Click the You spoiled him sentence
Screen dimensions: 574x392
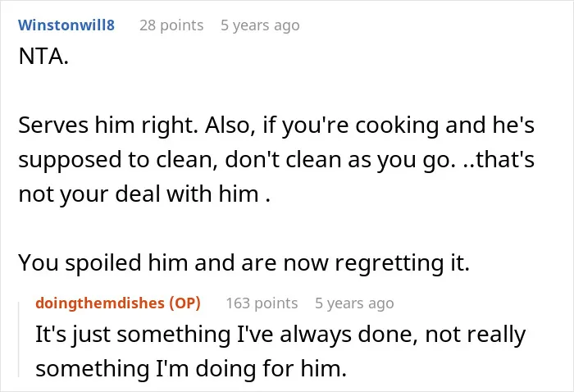(x=244, y=262)
